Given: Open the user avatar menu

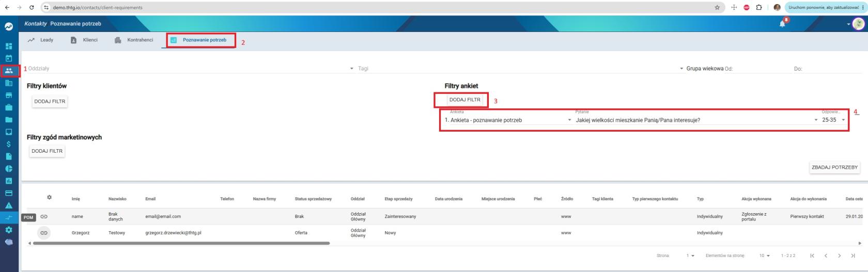Looking at the screenshot, I should pyautogui.click(x=858, y=24).
